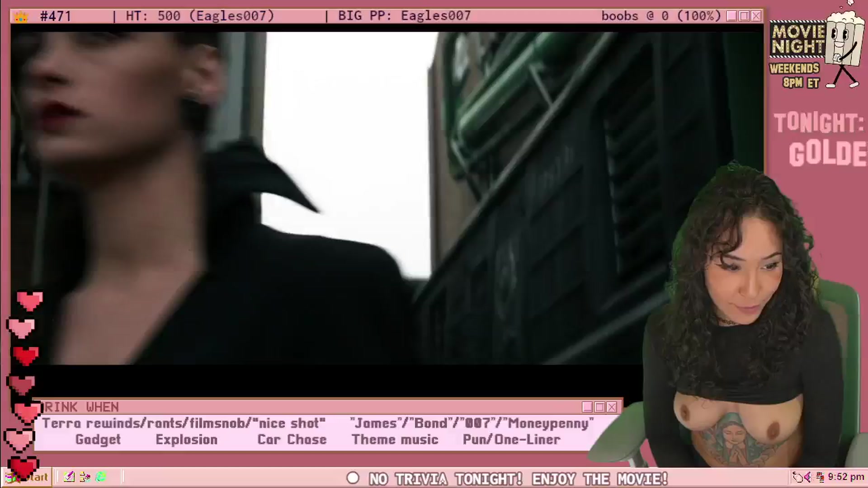Click the 9:52 pm taskbar clock
Image resolution: width=868 pixels, height=488 pixels.
pyautogui.click(x=846, y=477)
